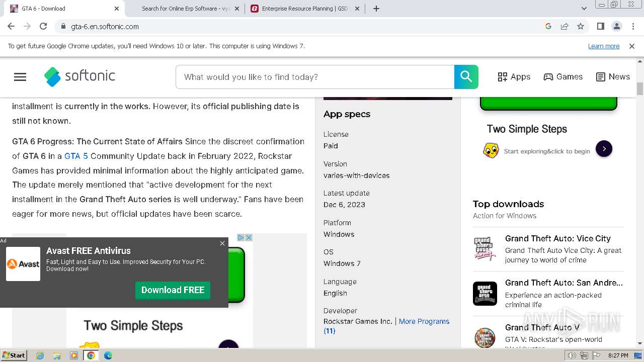
Task: Click the ad choices icon
Action: tap(241, 237)
